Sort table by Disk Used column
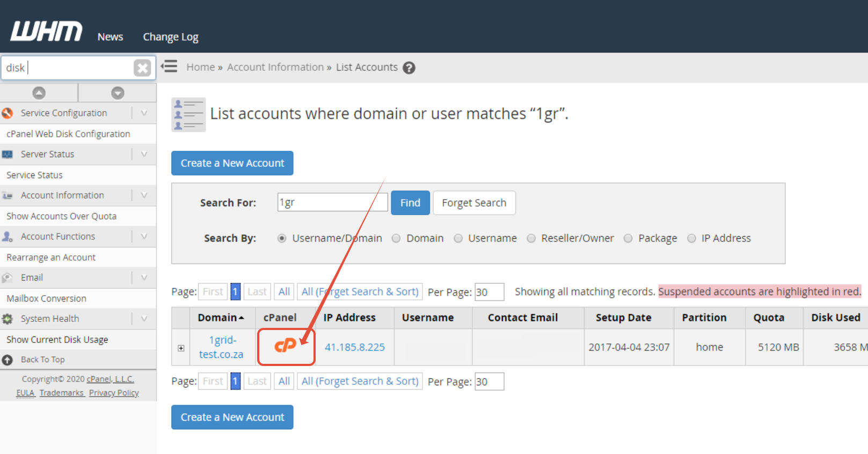 tap(836, 318)
